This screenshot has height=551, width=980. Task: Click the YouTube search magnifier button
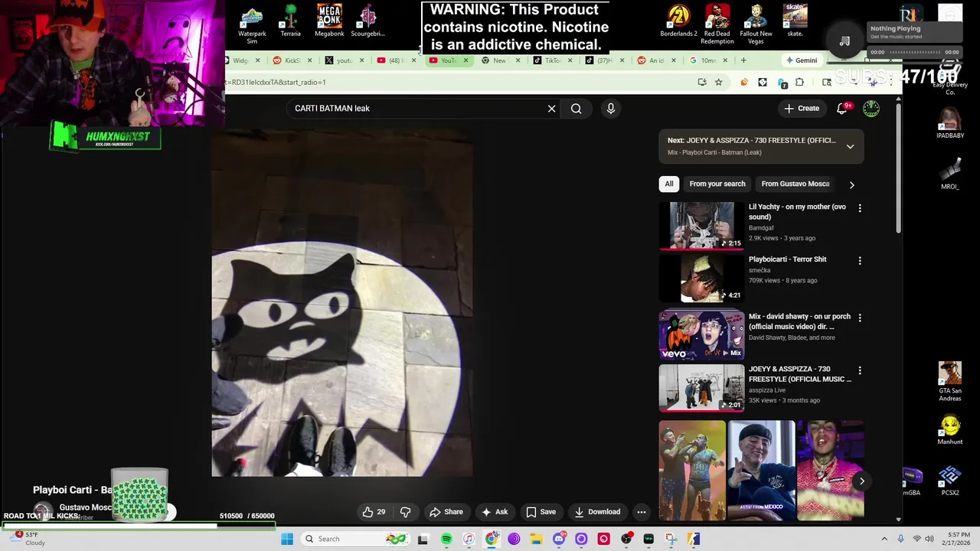click(x=576, y=109)
